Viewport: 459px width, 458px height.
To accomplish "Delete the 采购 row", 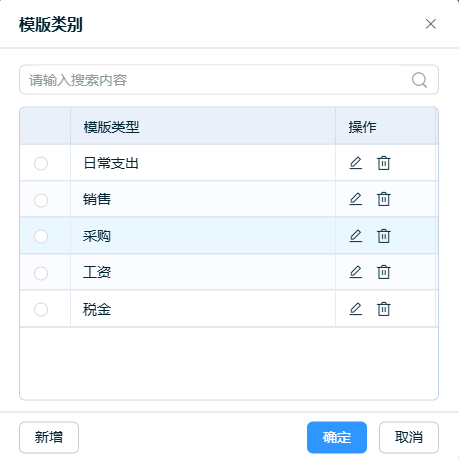I will point(384,236).
